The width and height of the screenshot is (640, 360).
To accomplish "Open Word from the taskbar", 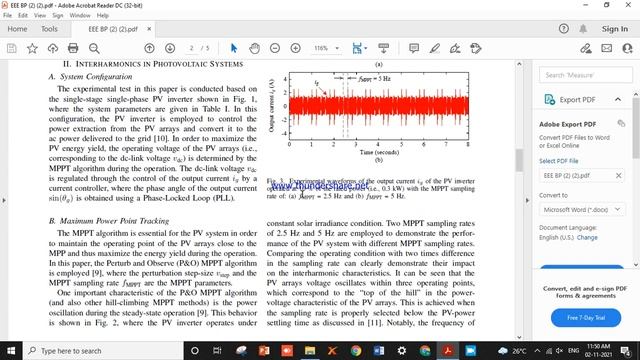I will point(379,351).
